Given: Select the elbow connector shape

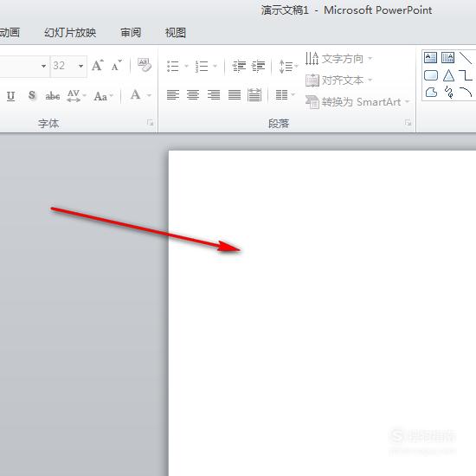Looking at the screenshot, I should 466,75.
